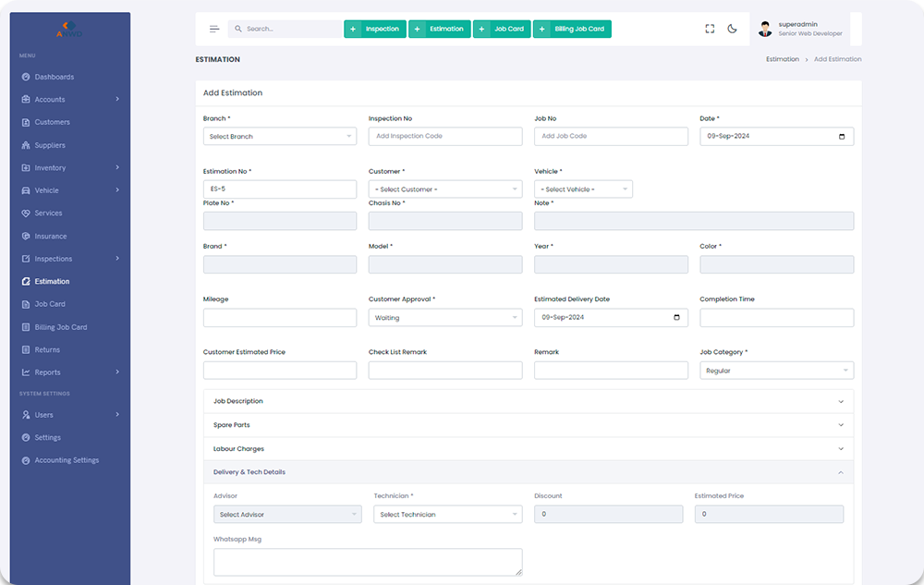924x585 pixels.
Task: Expand Reports submenu chevron
Action: pos(117,372)
